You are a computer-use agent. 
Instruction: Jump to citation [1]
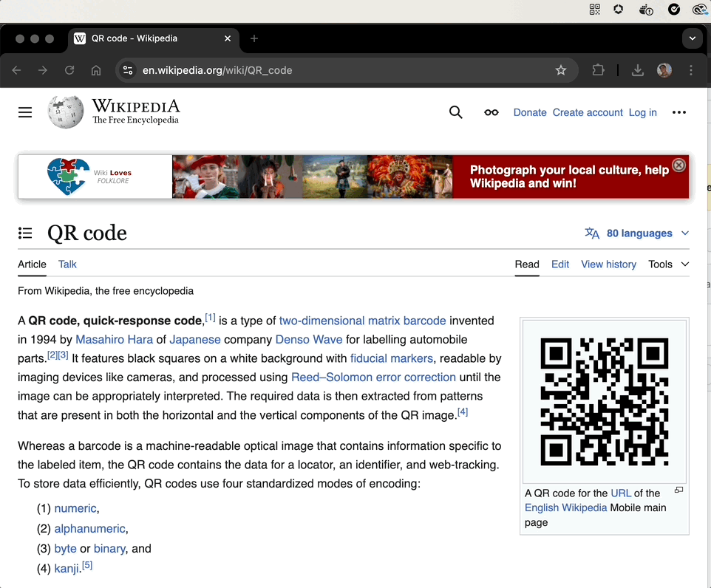pyautogui.click(x=210, y=318)
